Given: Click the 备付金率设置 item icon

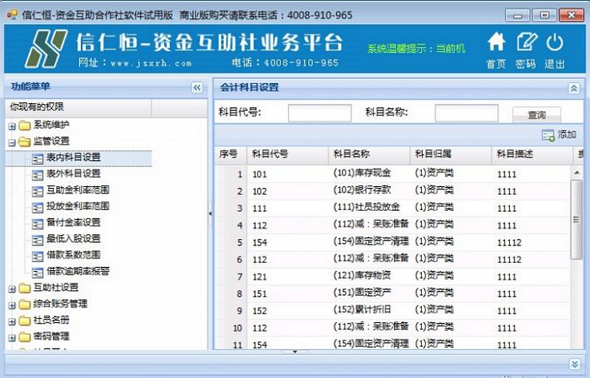Looking at the screenshot, I should (38, 224).
